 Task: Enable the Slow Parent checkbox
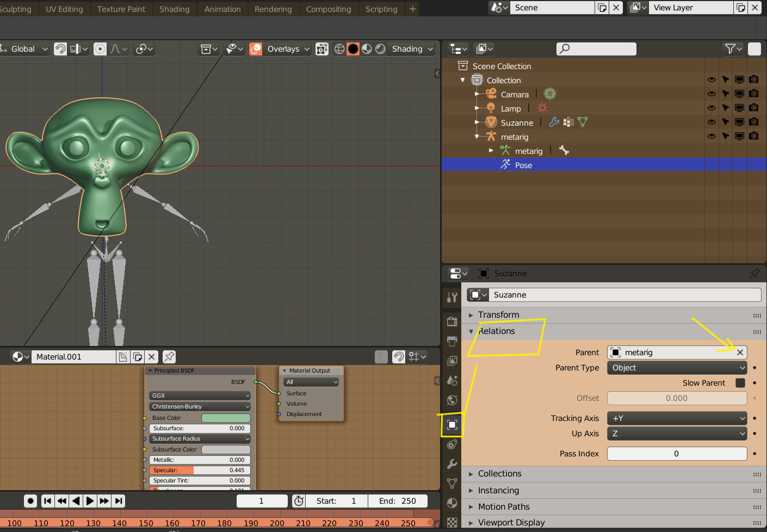tap(740, 383)
